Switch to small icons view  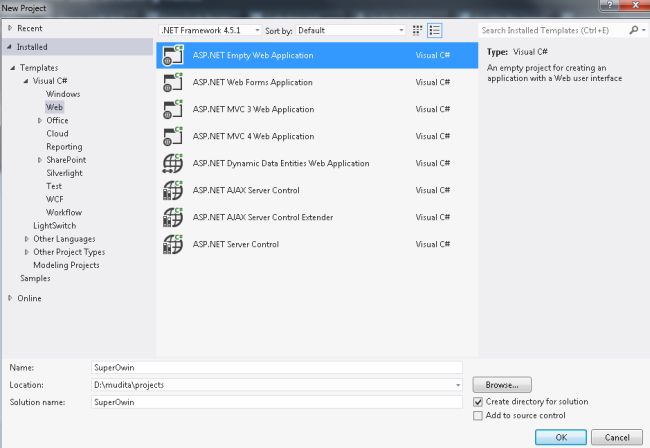[x=417, y=30]
